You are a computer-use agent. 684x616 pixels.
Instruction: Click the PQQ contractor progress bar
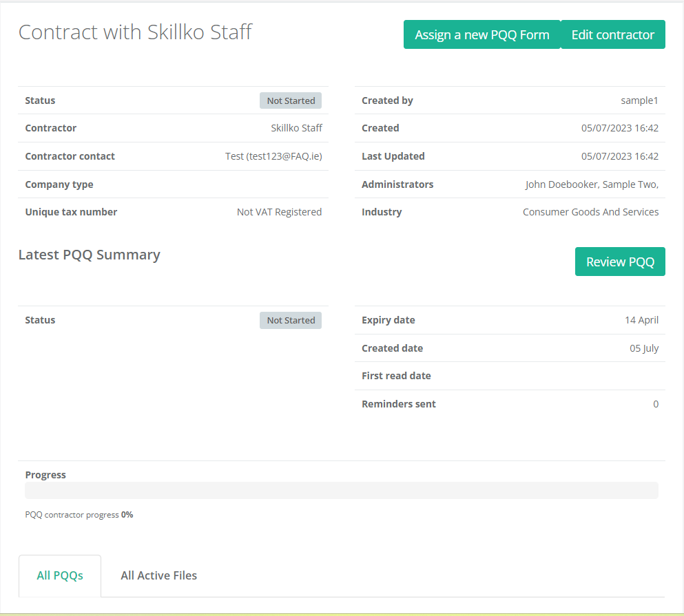(342, 490)
